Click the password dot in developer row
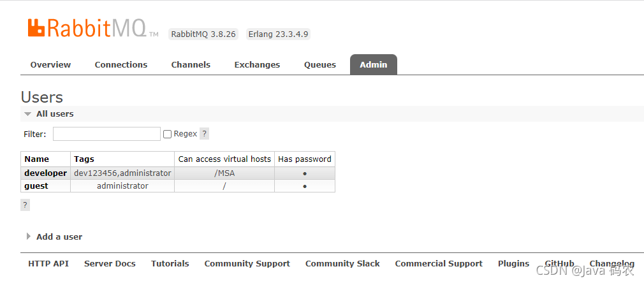 pos(305,174)
